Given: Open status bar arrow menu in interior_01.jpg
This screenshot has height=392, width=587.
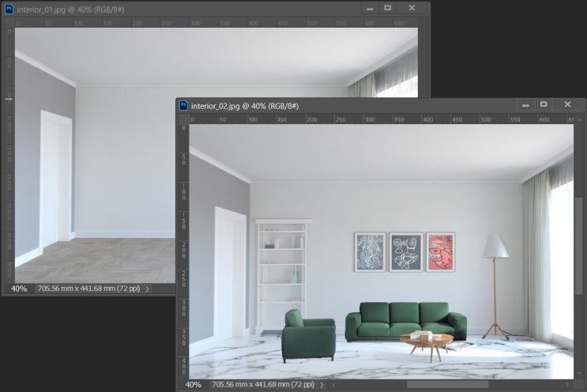Looking at the screenshot, I should 147,288.
